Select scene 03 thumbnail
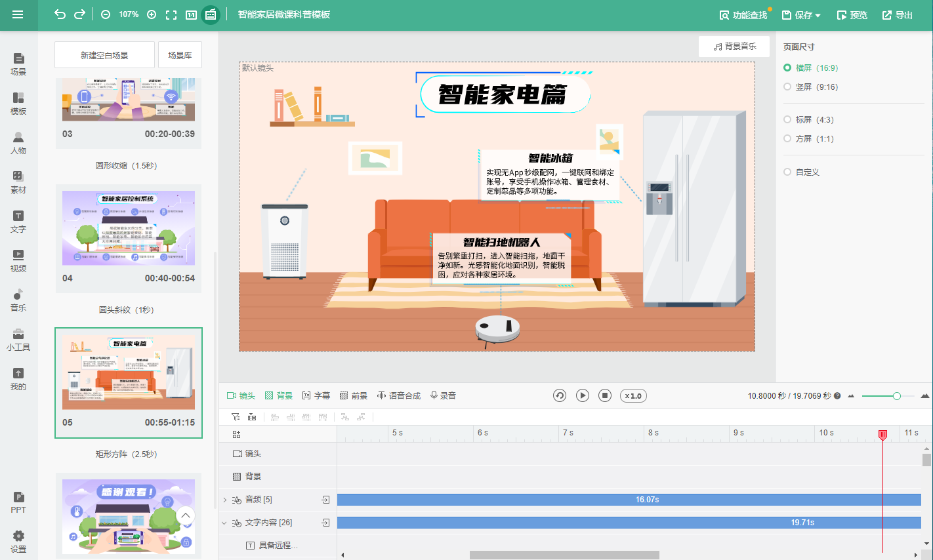This screenshot has width=933, height=560. click(x=129, y=100)
